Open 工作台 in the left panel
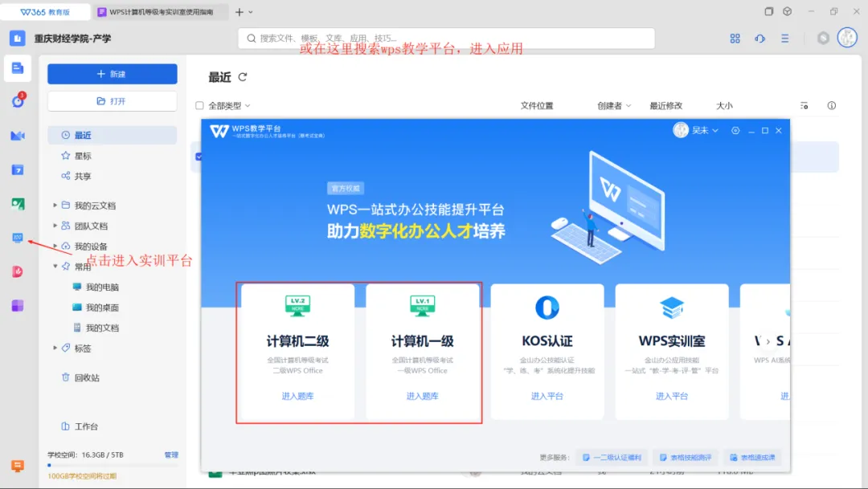Screen dimensions: 868x489 click(x=80, y=426)
